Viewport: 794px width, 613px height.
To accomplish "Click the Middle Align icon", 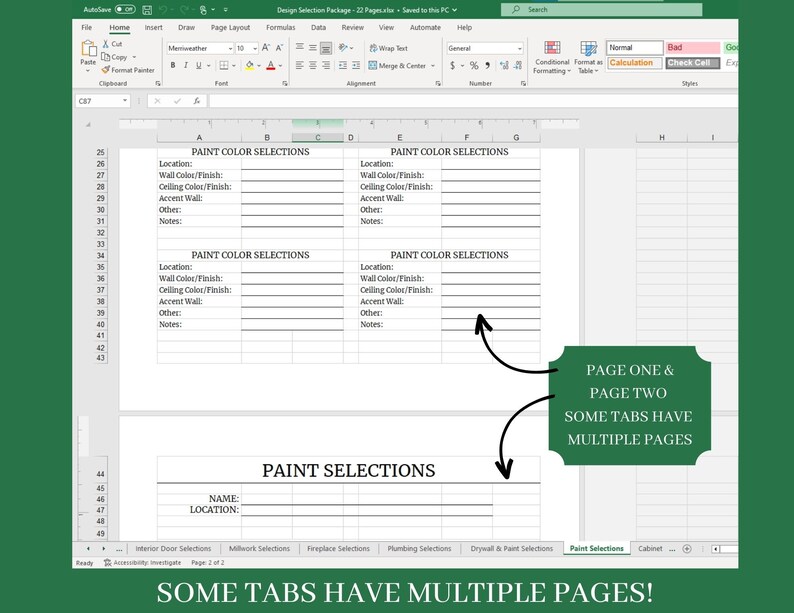I will 313,48.
